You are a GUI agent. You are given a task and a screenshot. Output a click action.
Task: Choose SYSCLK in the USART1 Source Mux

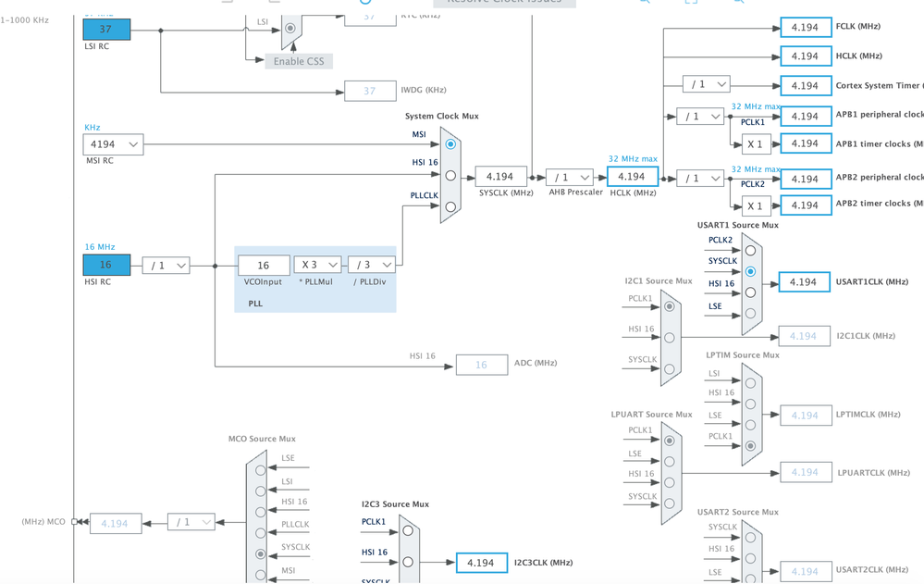pyautogui.click(x=750, y=272)
